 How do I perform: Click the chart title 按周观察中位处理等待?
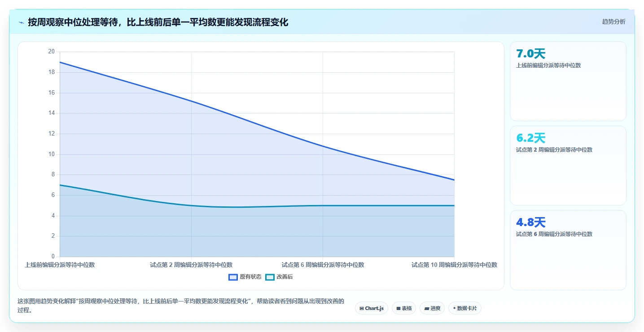click(158, 22)
